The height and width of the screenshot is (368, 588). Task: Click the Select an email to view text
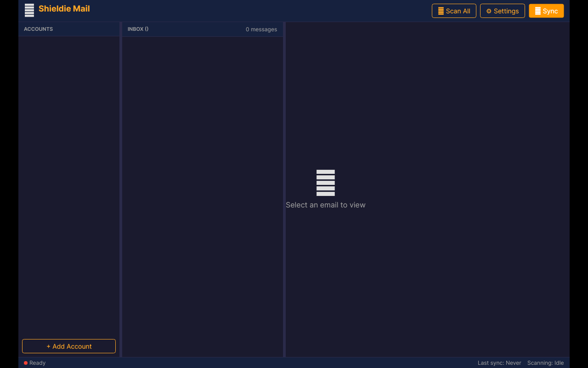point(325,205)
